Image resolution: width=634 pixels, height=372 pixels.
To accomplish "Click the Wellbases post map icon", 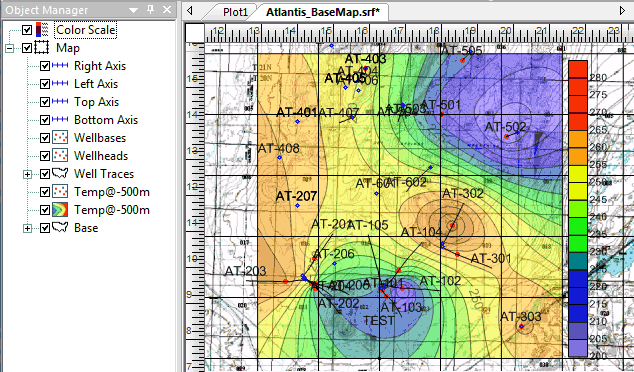I will click(60, 138).
